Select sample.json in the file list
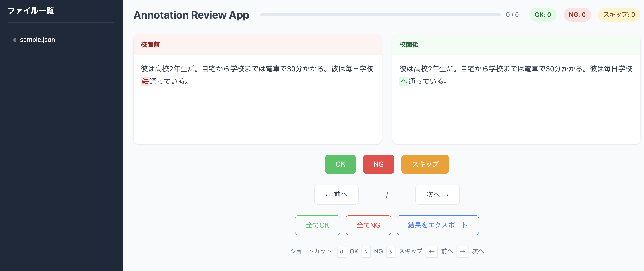 tap(38, 39)
